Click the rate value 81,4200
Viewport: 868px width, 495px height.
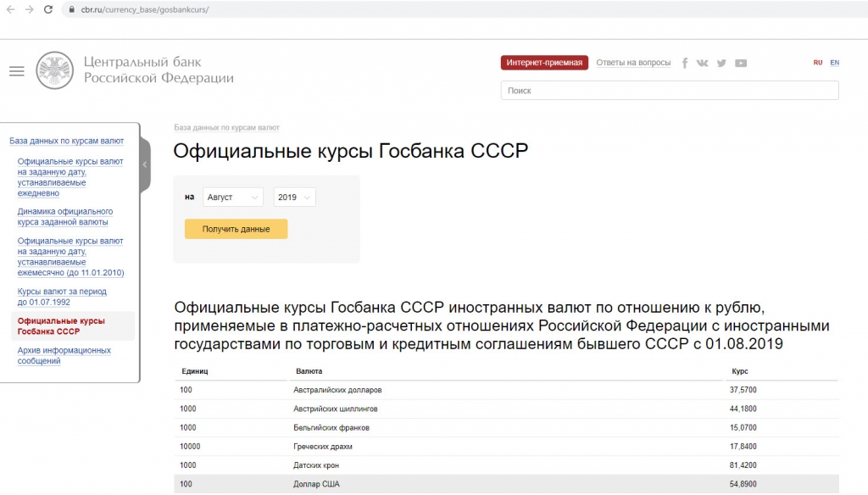(743, 465)
